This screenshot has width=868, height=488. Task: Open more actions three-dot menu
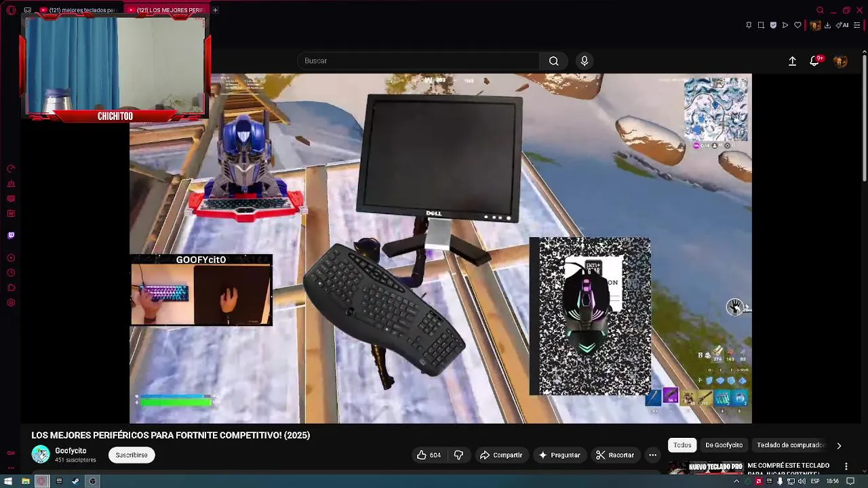(x=652, y=455)
